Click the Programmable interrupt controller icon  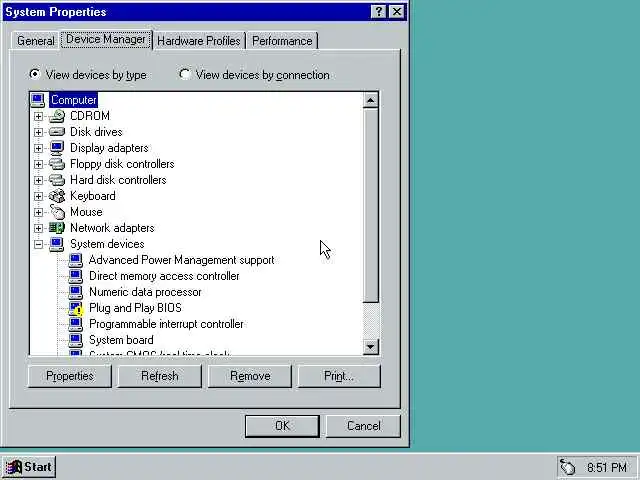click(76, 324)
